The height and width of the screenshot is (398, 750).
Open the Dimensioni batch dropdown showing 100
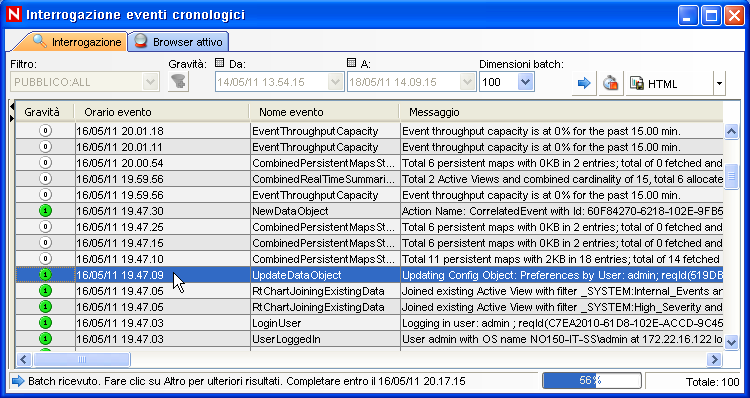click(x=526, y=82)
